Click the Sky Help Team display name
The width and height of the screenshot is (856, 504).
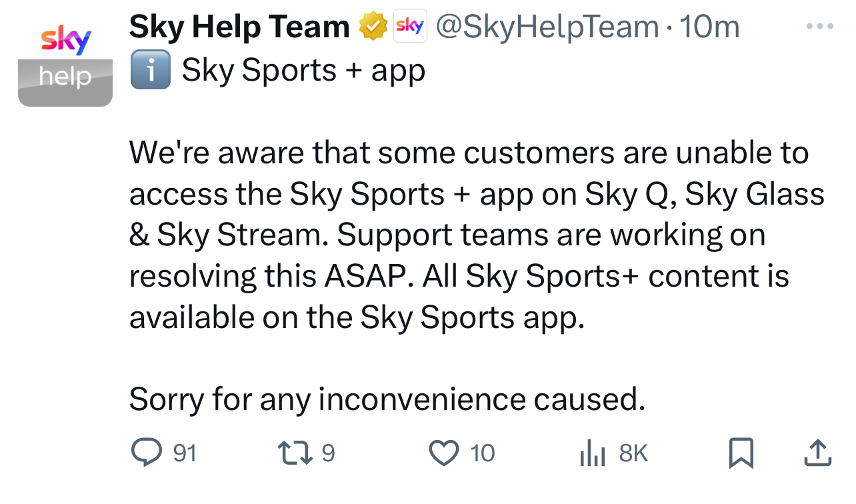(239, 27)
